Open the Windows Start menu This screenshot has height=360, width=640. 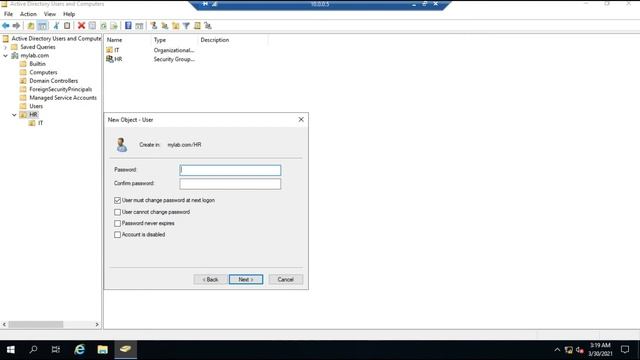11,350
